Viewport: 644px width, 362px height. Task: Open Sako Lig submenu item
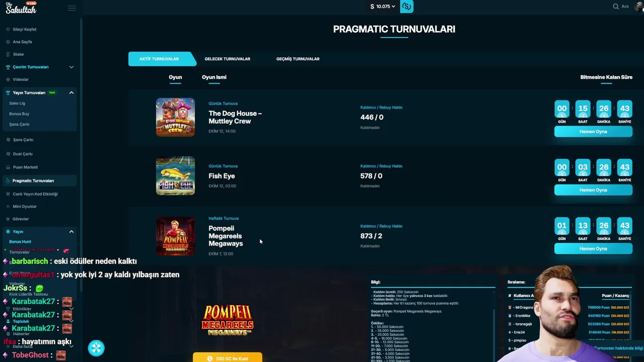(x=17, y=103)
